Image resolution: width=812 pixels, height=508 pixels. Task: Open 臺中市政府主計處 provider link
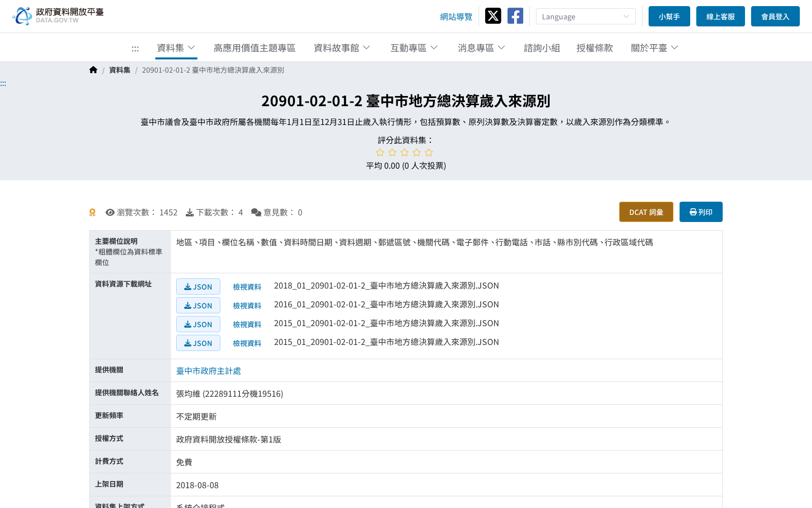click(209, 371)
